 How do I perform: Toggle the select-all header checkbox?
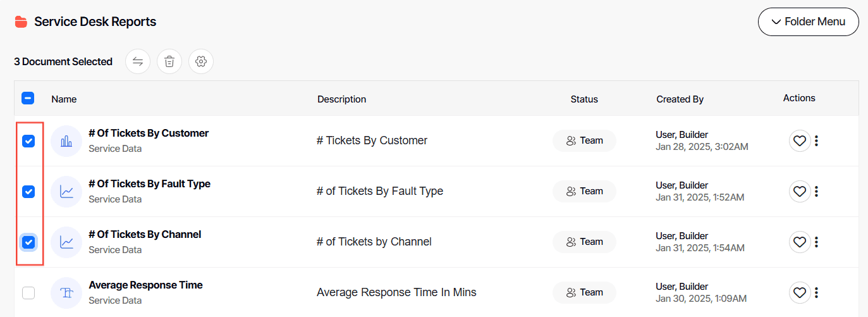click(x=28, y=98)
